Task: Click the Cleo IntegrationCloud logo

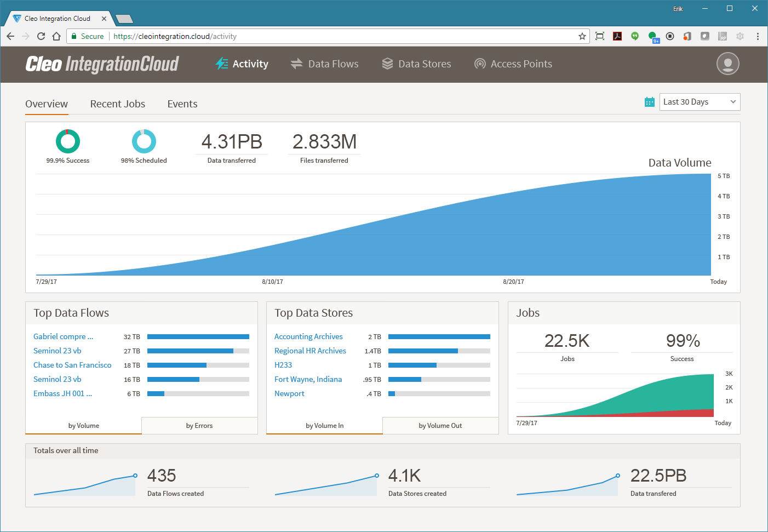Action: 102,64
